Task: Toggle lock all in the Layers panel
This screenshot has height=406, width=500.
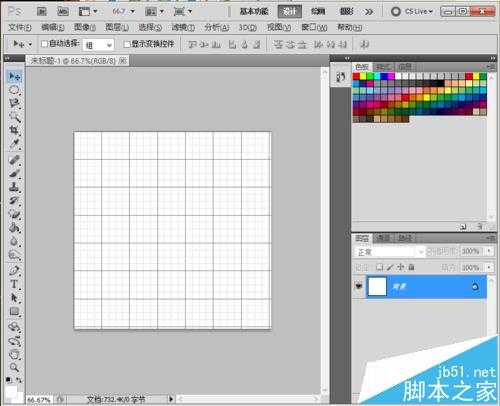Action: tap(411, 267)
